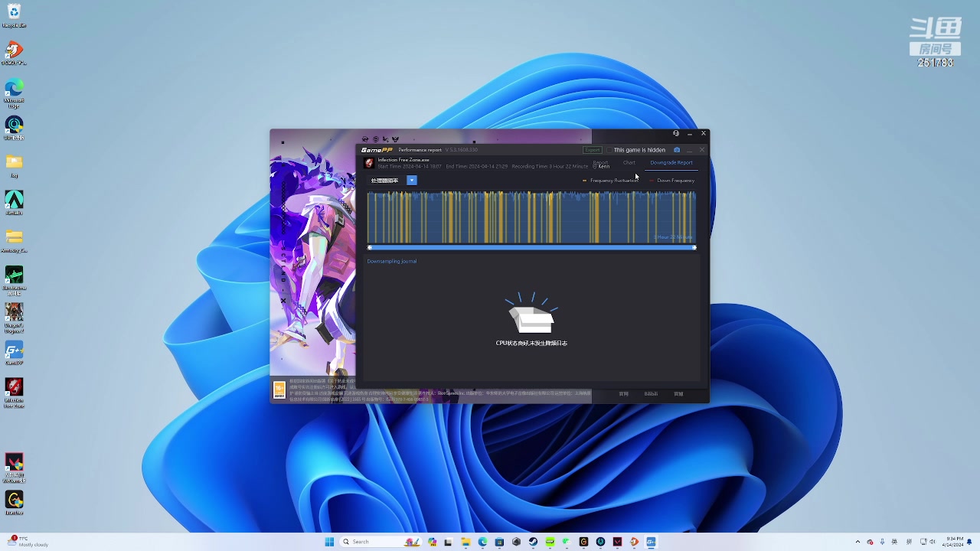The width and height of the screenshot is (980, 551).
Task: Click the Bilibili link in launcher footer
Action: click(651, 393)
